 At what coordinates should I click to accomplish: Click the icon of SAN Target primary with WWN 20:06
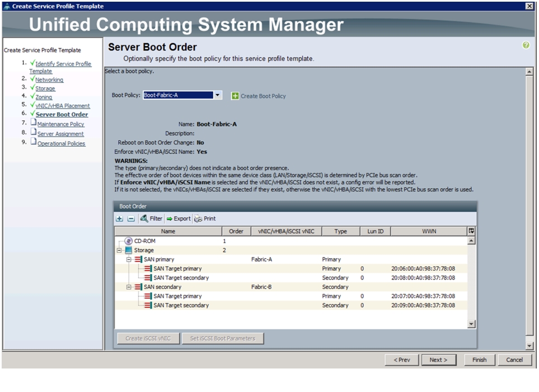click(148, 269)
